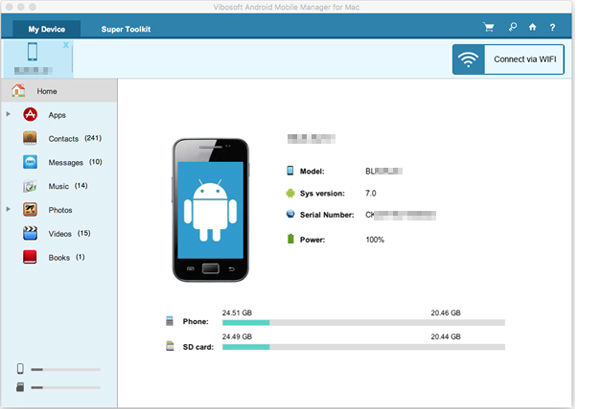This screenshot has height=409, width=600.
Task: Click the Videos clapperboard icon
Action: pos(30,233)
